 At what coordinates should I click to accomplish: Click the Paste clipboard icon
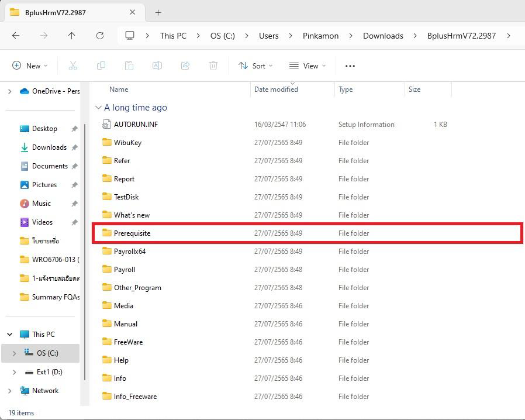129,66
